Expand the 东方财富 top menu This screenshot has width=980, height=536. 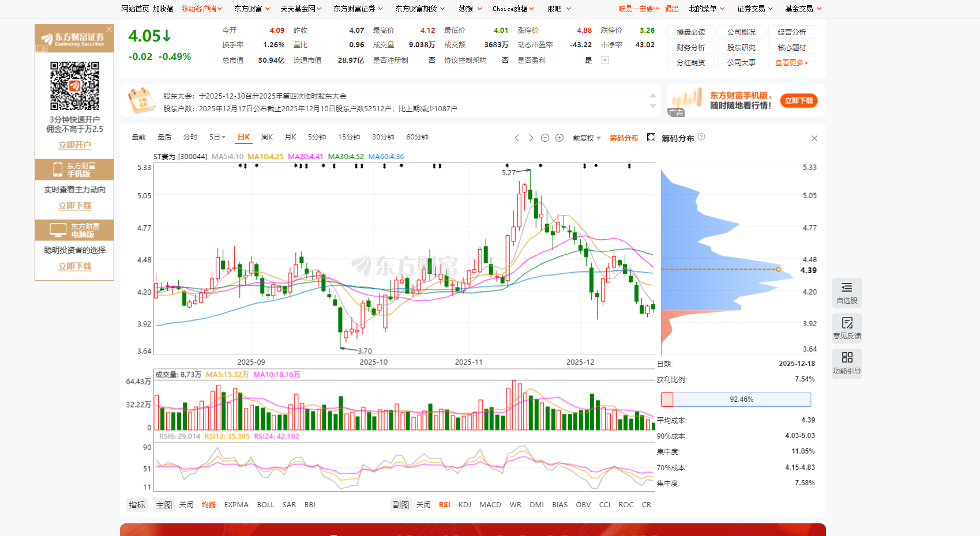(251, 9)
